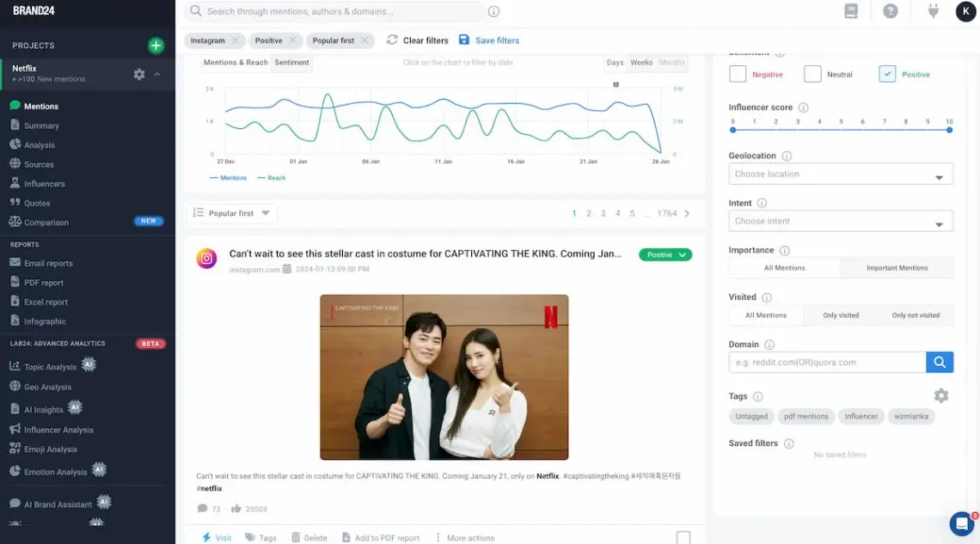Click the right handle of Influencer score slider
This screenshot has width=980, height=544.
click(948, 131)
